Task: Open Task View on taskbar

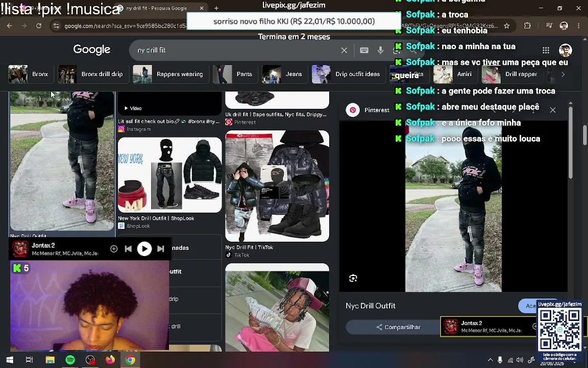Action: point(29,360)
